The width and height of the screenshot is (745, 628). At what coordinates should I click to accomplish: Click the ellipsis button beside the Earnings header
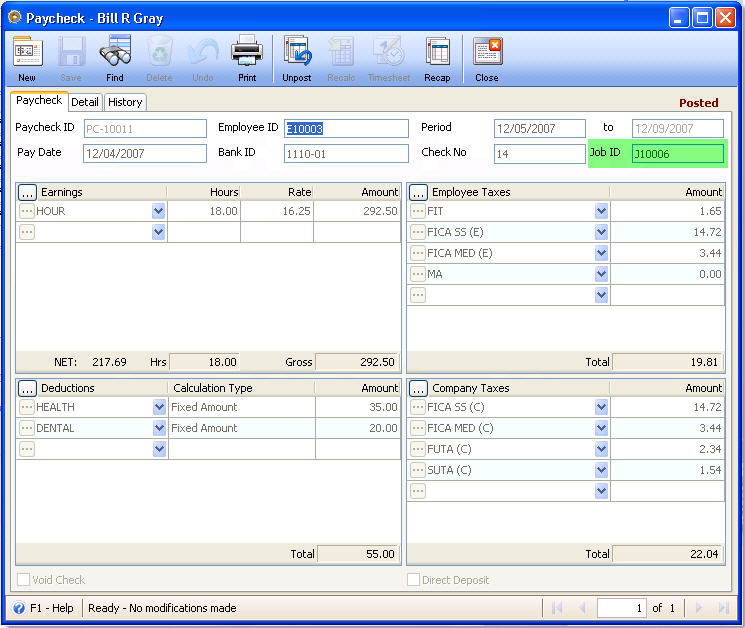pos(27,192)
